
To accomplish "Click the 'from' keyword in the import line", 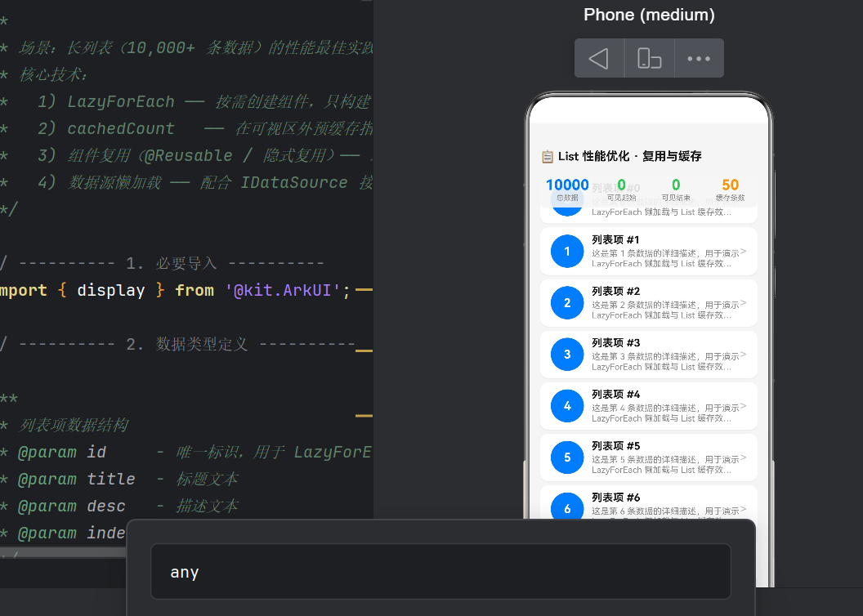I will pos(195,290).
